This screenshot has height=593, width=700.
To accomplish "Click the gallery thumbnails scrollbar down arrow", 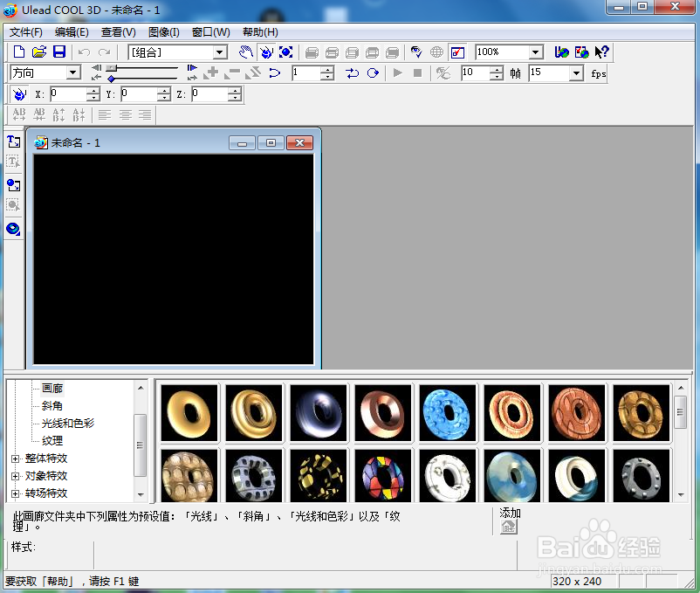I will pyautogui.click(x=681, y=495).
